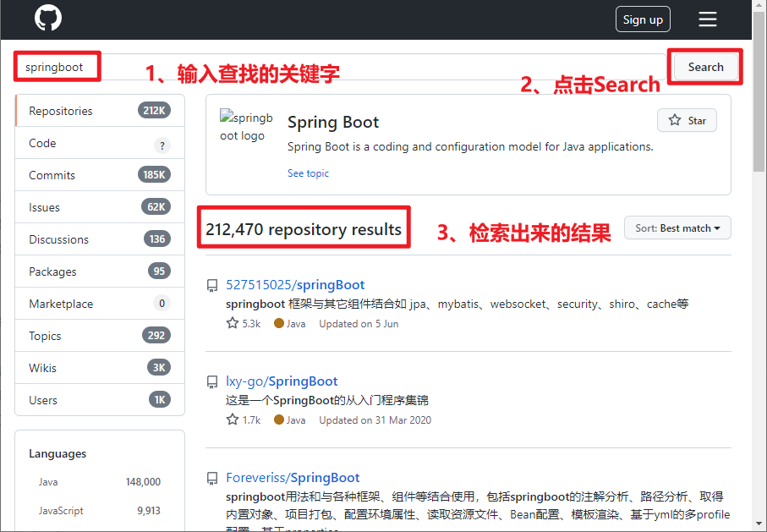
Task: Select the Users filter
Action: [x=100, y=400]
